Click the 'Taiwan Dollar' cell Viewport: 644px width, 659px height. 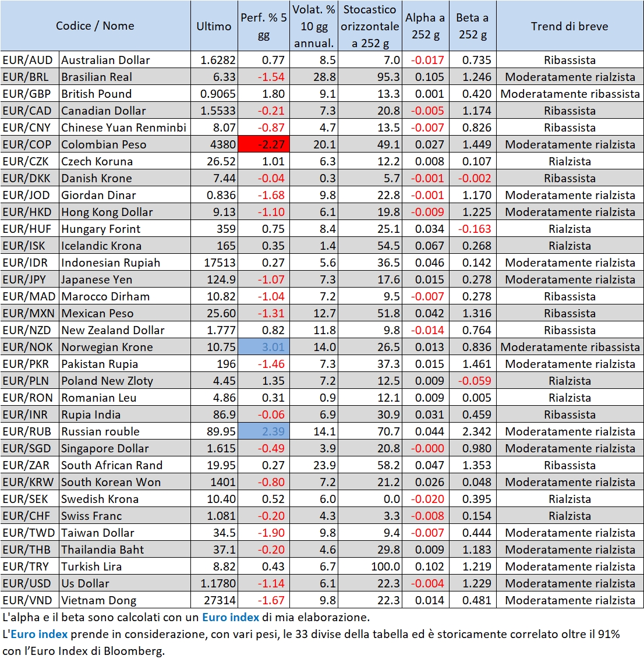[x=125, y=533]
